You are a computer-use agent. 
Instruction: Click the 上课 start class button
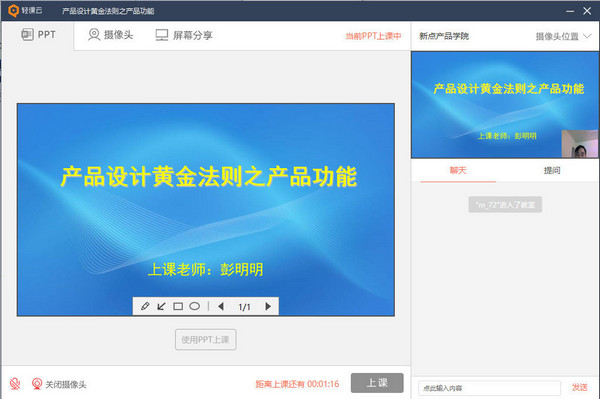[x=377, y=383]
